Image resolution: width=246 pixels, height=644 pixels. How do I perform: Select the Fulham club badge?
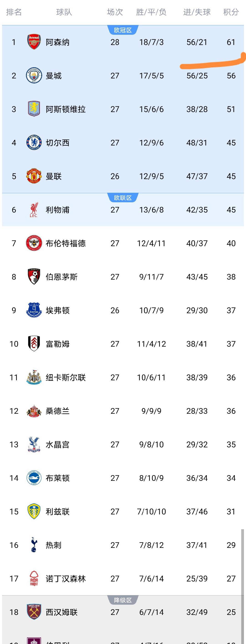pos(34,343)
